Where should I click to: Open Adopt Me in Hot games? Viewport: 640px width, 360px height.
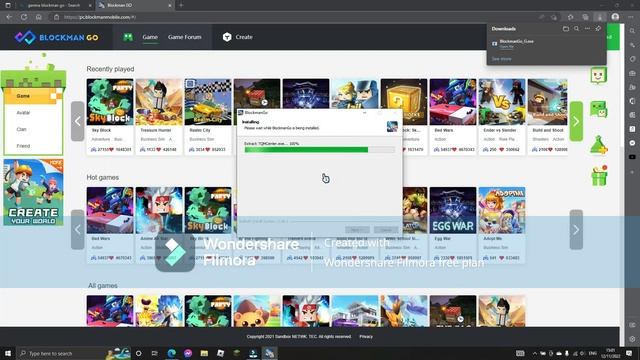pos(502,210)
